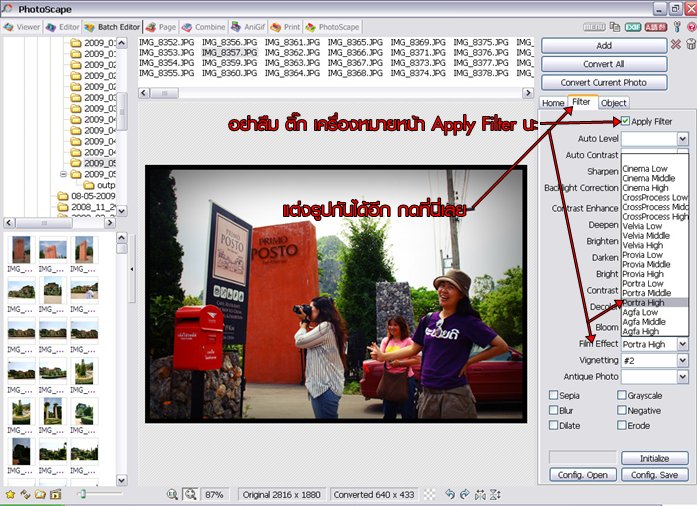Click the Config. Open button
This screenshot has height=506, width=697.
(583, 474)
